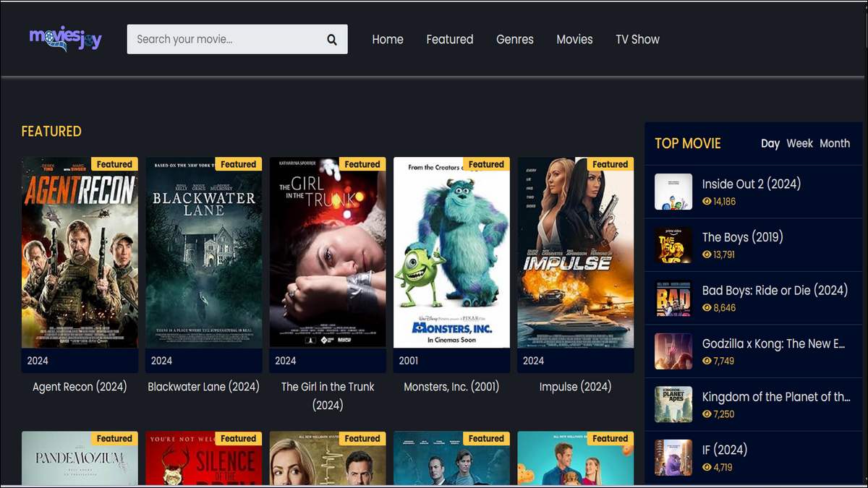Open Kingdom of the Planet of th... title
This screenshot has width=868, height=488.
776,396
